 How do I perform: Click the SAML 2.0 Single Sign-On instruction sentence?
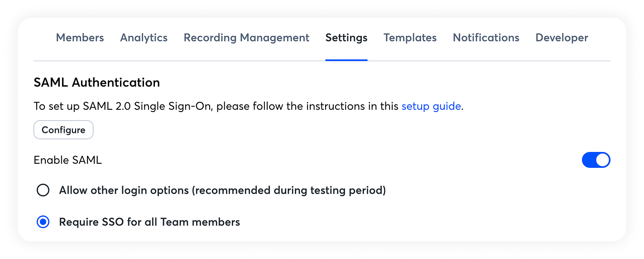[x=217, y=107]
